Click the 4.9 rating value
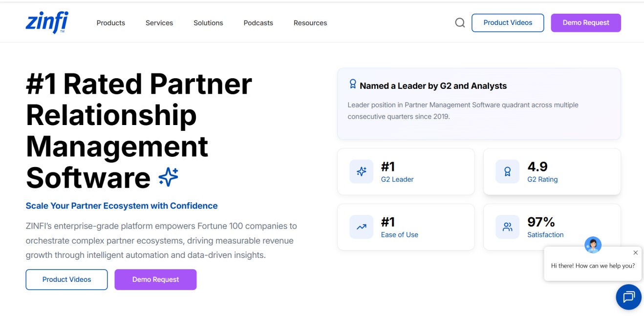 point(537,167)
